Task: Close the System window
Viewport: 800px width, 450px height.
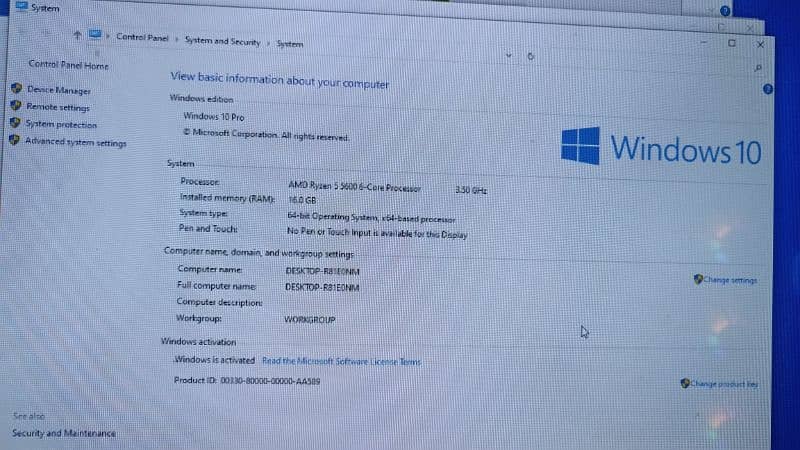Action: click(x=760, y=44)
